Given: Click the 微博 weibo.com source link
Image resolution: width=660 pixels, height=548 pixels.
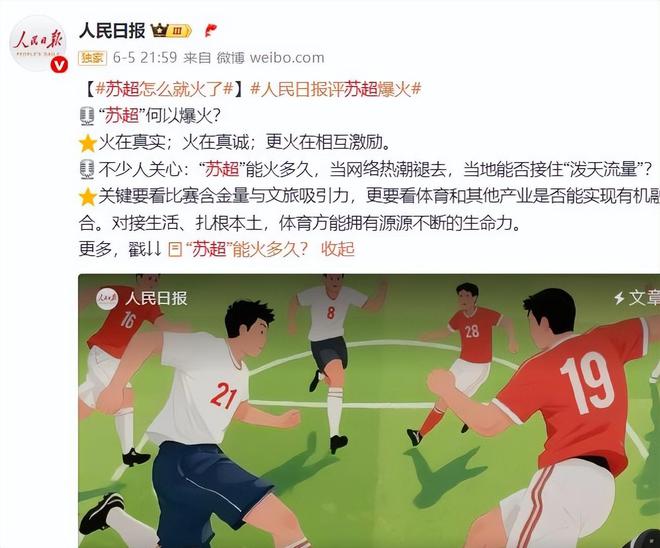Looking at the screenshot, I should tap(271, 58).
